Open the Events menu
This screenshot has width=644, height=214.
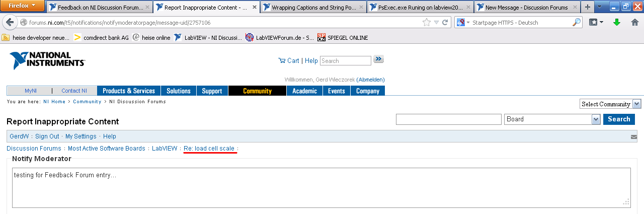tap(337, 91)
